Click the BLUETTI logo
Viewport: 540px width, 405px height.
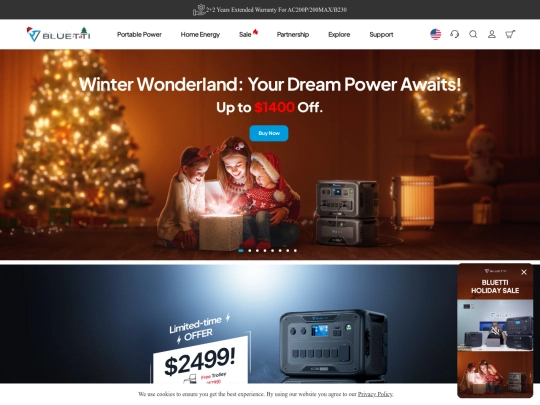[58, 34]
